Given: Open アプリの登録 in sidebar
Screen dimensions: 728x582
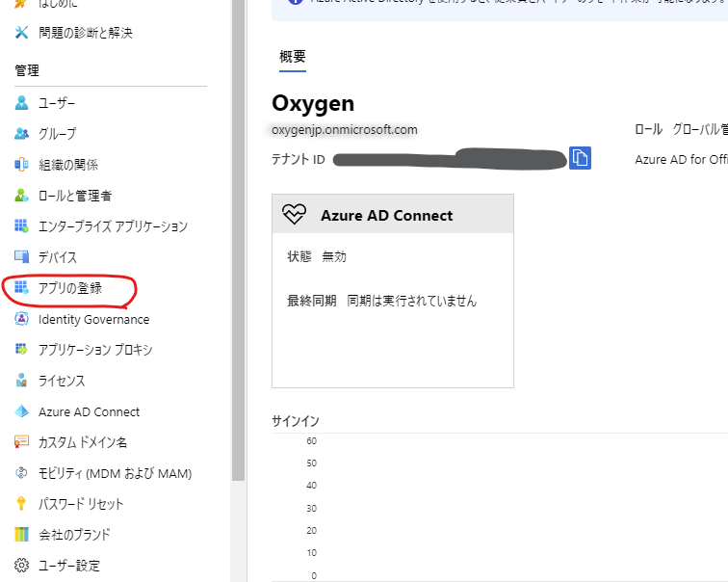Looking at the screenshot, I should [x=70, y=288].
